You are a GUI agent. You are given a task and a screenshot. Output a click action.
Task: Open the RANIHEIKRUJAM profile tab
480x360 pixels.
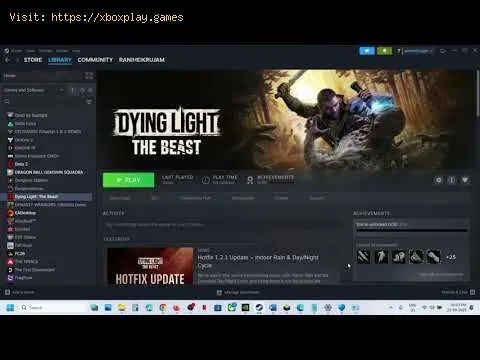click(x=142, y=60)
